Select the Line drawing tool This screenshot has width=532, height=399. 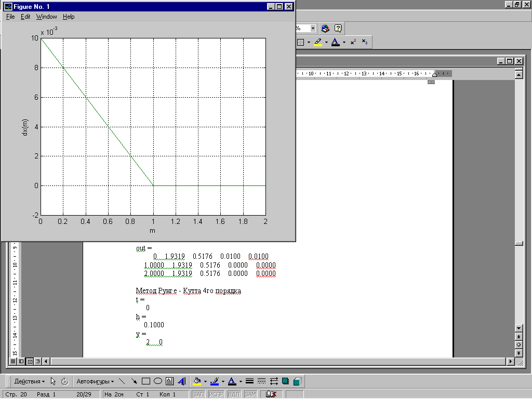(122, 381)
